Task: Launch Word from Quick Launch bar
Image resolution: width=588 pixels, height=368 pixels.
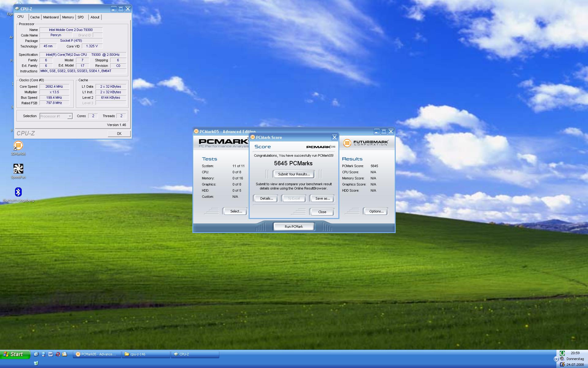Action: [x=51, y=354]
